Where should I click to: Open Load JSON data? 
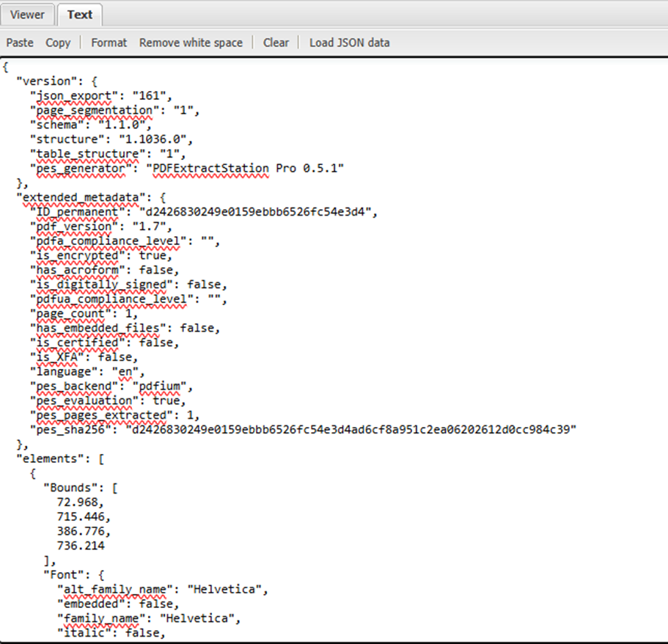349,43
